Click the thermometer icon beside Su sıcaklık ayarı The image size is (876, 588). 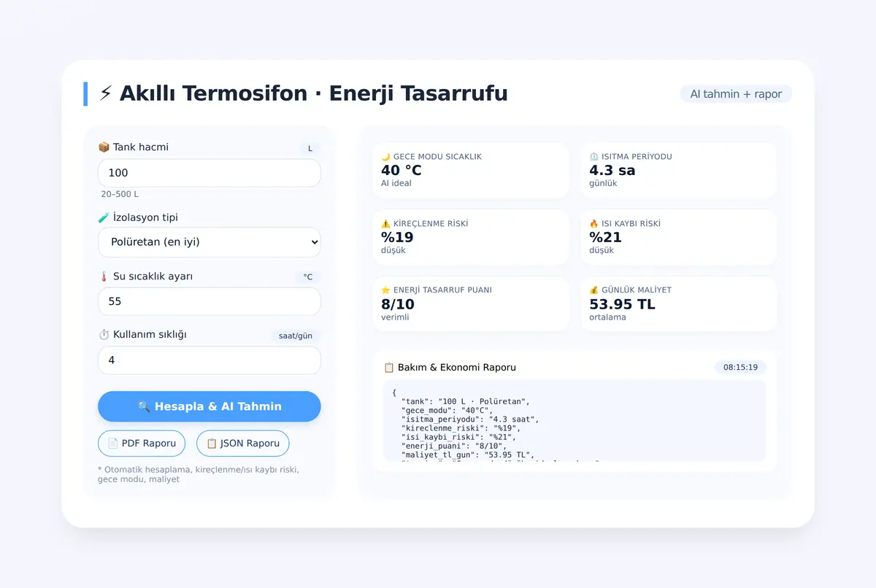point(104,276)
